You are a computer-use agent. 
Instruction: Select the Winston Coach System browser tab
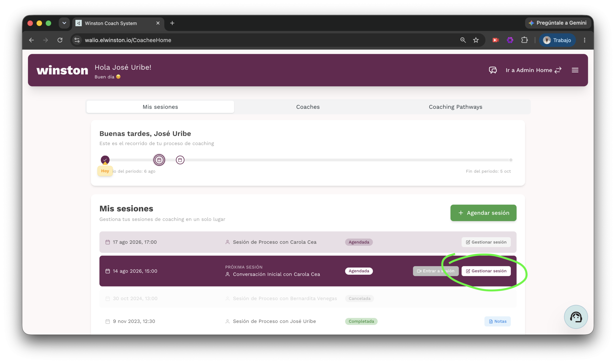pyautogui.click(x=118, y=23)
